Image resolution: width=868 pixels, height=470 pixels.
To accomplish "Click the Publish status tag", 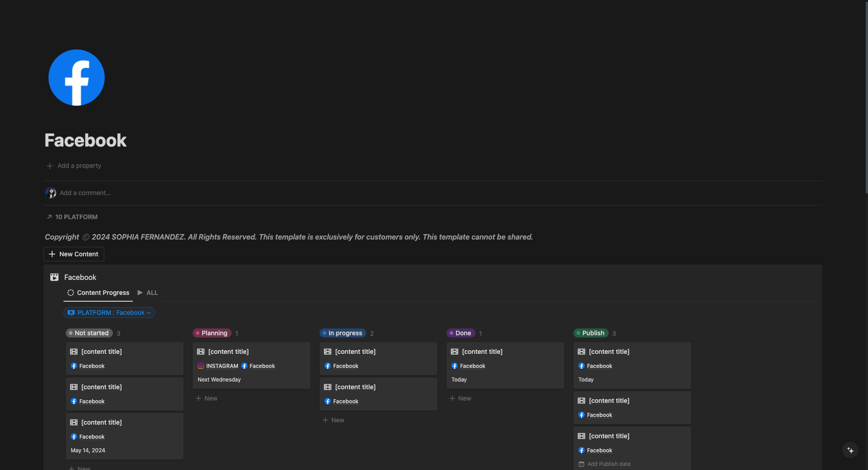I will coord(591,333).
